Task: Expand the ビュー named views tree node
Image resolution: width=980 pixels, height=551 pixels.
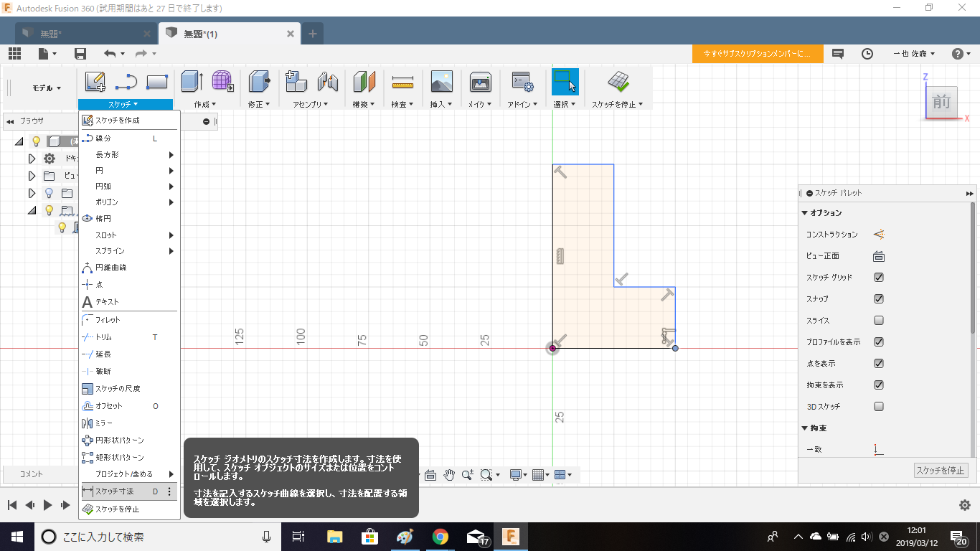Action: click(x=32, y=176)
